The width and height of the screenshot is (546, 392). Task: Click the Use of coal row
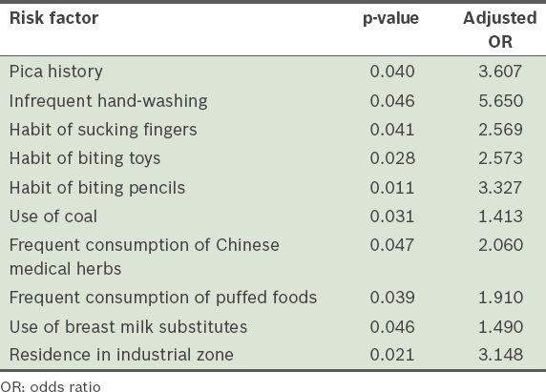click(x=273, y=217)
